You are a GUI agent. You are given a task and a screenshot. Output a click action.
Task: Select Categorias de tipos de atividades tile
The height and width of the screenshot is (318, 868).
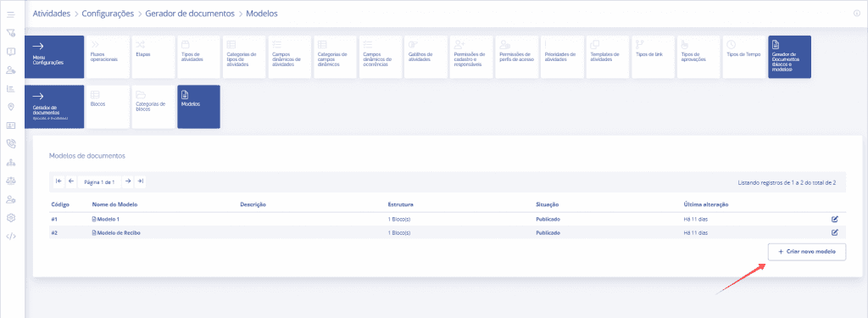[244, 57]
